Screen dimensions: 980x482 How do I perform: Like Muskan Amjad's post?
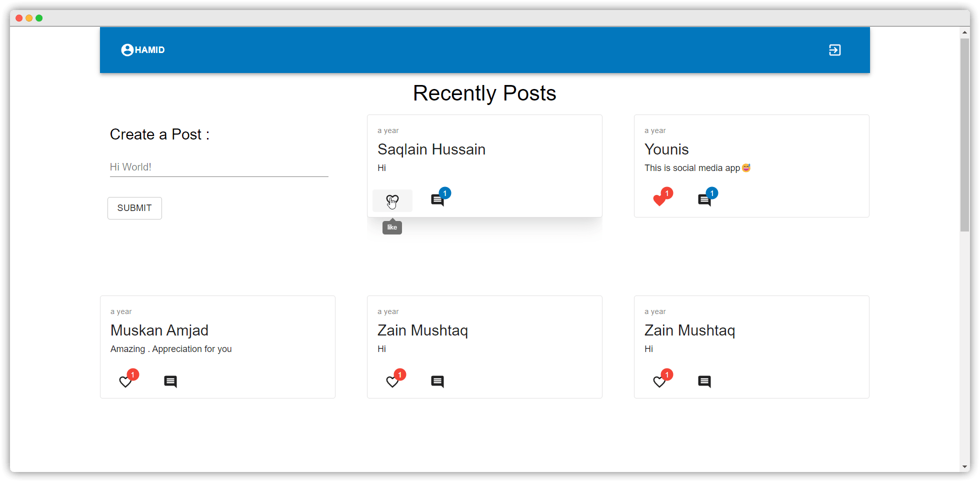(x=125, y=382)
